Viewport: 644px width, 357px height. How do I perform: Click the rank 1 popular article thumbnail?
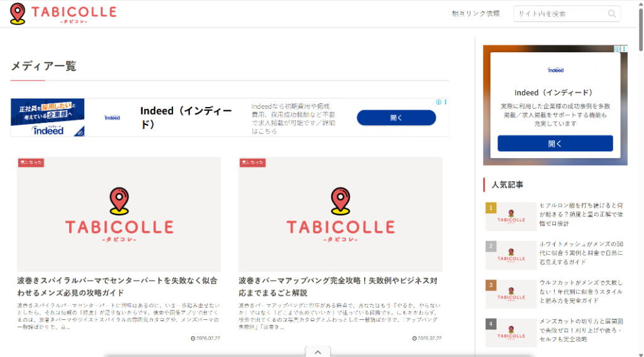click(511, 217)
